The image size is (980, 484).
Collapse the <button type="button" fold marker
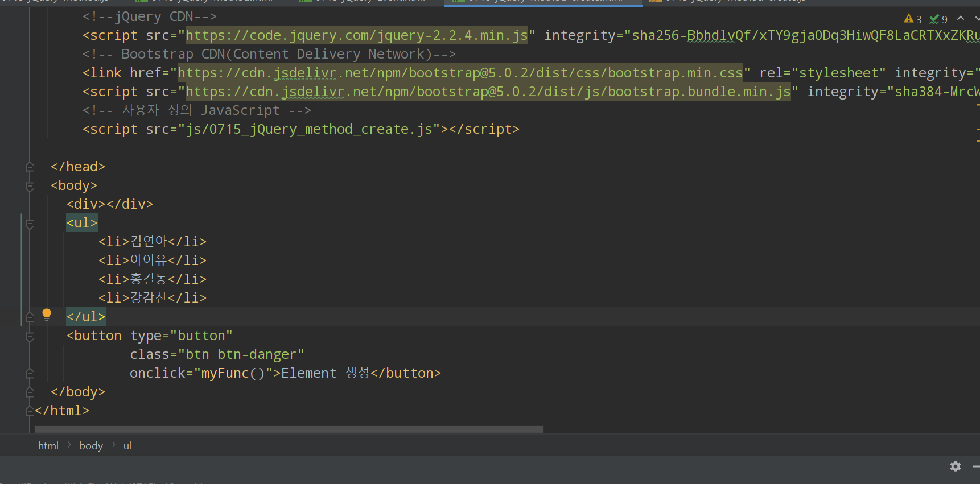(30, 336)
